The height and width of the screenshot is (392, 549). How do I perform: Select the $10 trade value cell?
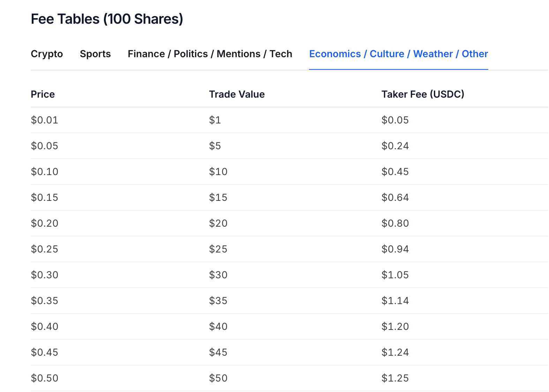[218, 172]
